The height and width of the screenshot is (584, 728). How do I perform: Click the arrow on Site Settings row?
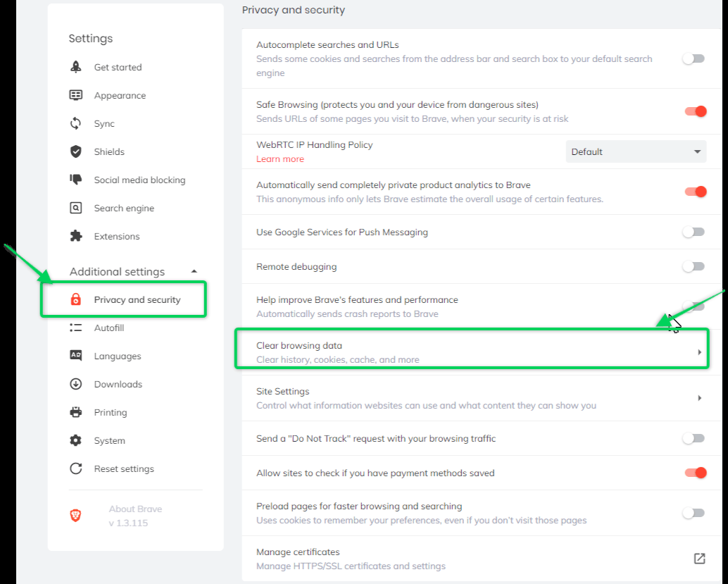(699, 398)
